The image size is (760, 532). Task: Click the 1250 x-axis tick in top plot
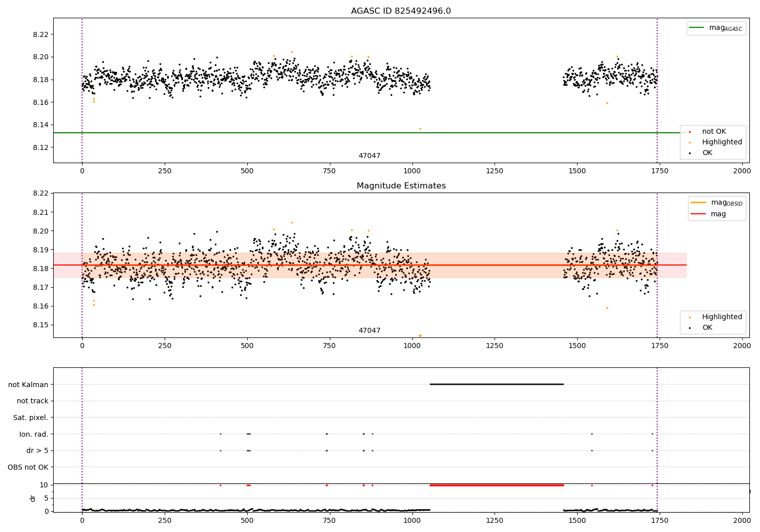pos(495,171)
